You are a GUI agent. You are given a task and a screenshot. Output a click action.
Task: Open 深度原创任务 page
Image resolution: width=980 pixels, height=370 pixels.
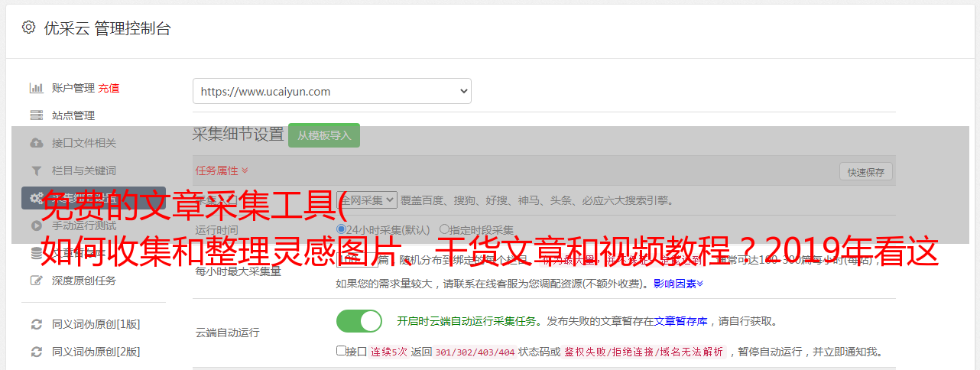click(x=84, y=281)
